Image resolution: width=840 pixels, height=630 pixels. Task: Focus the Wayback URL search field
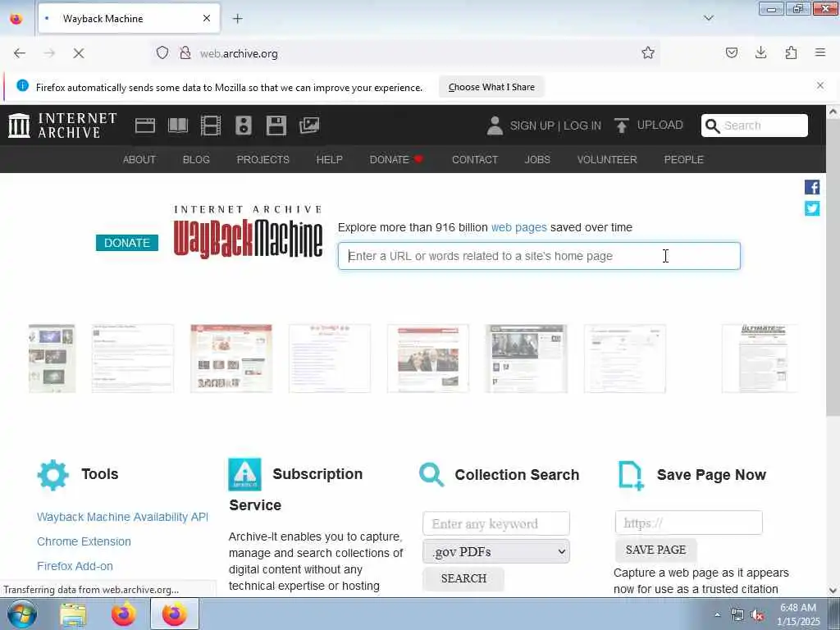pyautogui.click(x=539, y=256)
